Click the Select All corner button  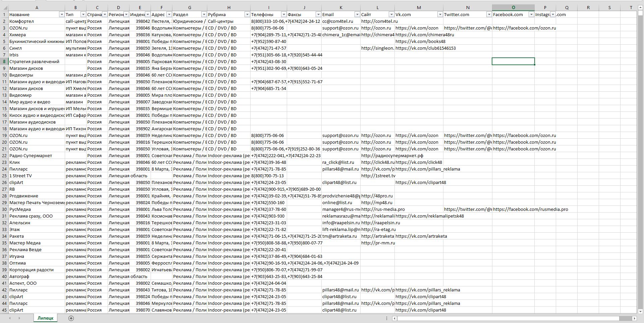pos(4,7)
